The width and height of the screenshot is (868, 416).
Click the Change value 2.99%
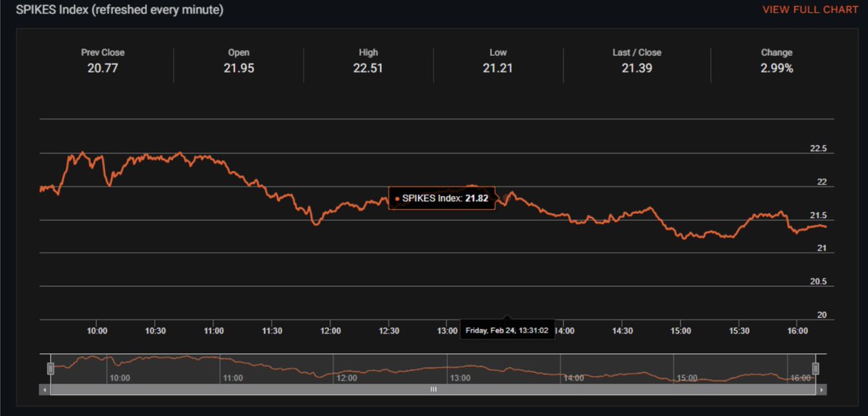click(x=777, y=68)
